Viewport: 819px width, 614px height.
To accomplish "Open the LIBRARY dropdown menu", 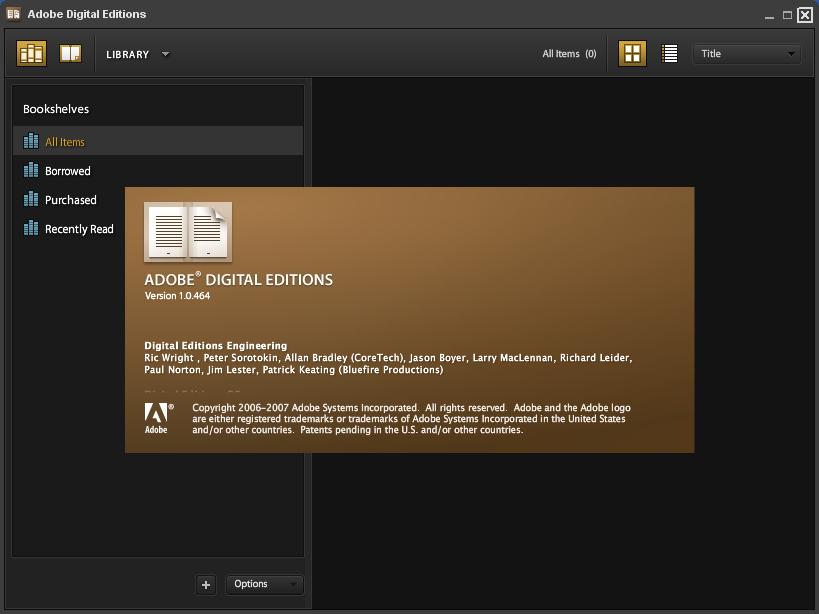I will click(138, 54).
